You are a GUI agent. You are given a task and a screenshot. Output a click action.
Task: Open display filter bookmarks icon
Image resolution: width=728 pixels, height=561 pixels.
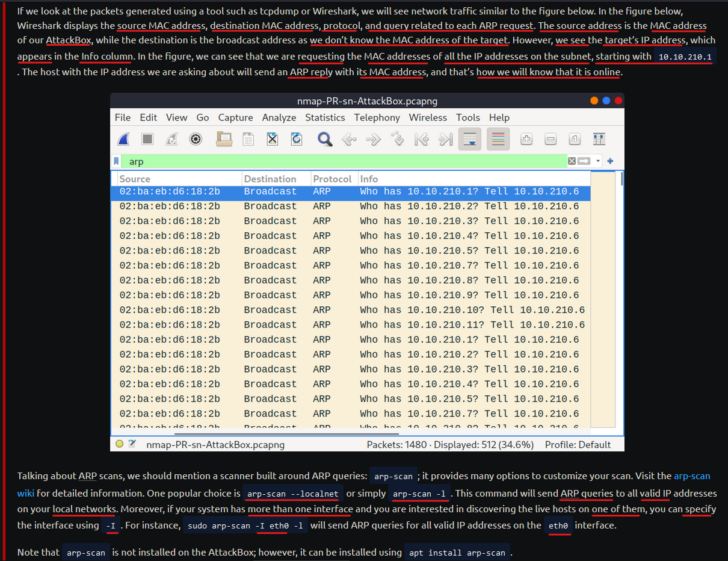116,161
